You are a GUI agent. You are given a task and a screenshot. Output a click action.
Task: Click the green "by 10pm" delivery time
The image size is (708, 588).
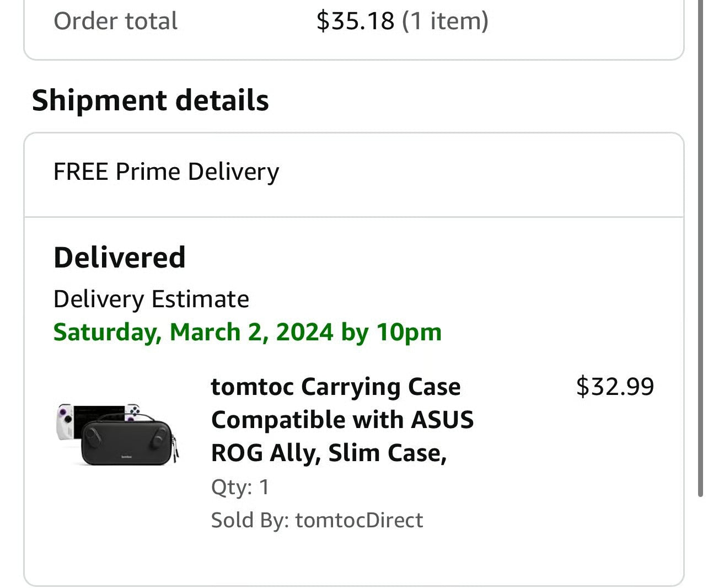[391, 332]
